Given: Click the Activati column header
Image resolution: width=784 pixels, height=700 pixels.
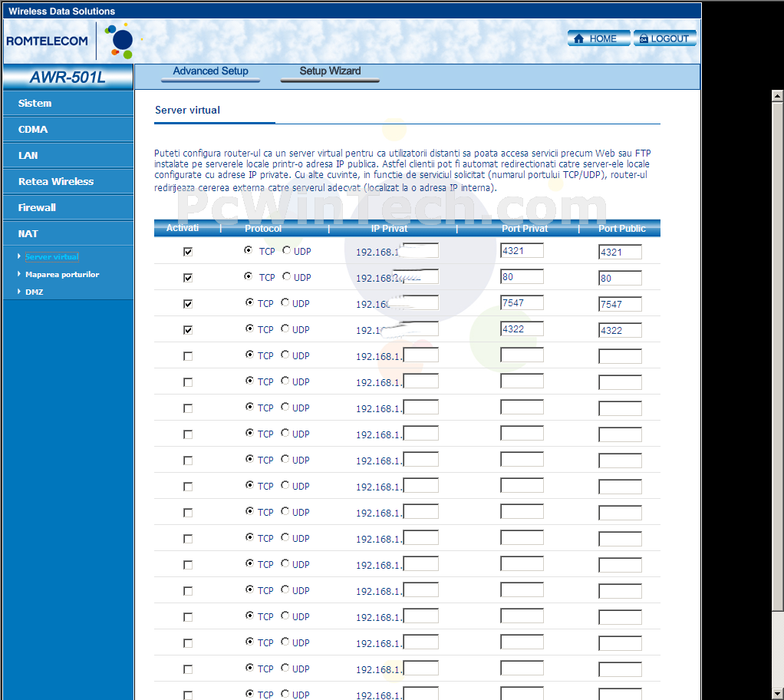Looking at the screenshot, I should (x=183, y=228).
